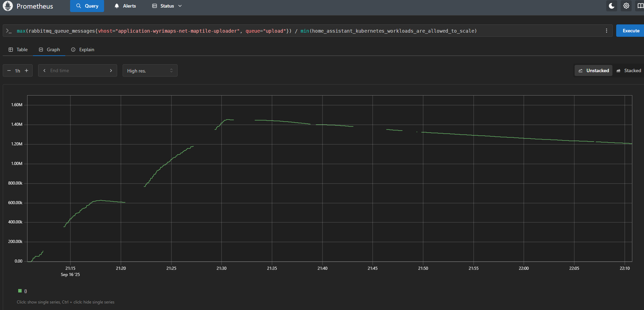Click the {} series legend label
This screenshot has height=310, width=644.
click(25, 291)
